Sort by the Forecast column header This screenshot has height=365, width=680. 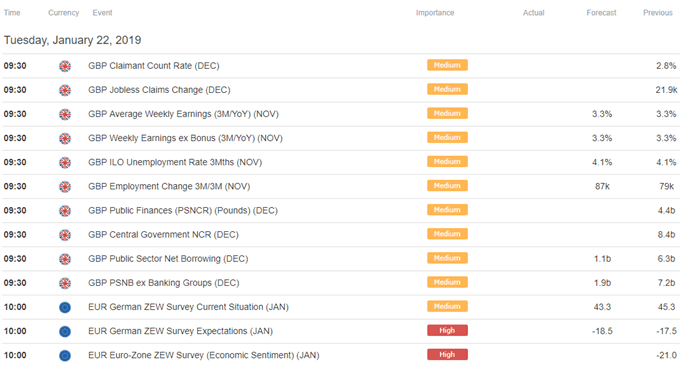602,13
